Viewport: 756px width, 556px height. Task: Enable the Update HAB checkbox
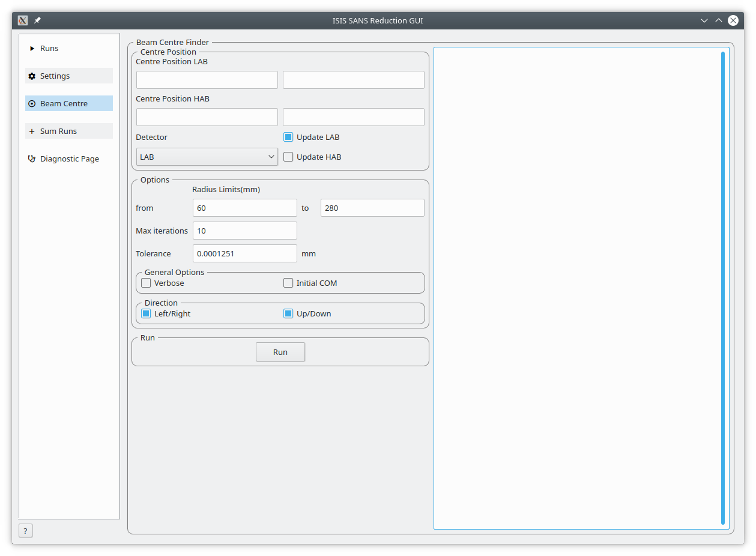288,157
